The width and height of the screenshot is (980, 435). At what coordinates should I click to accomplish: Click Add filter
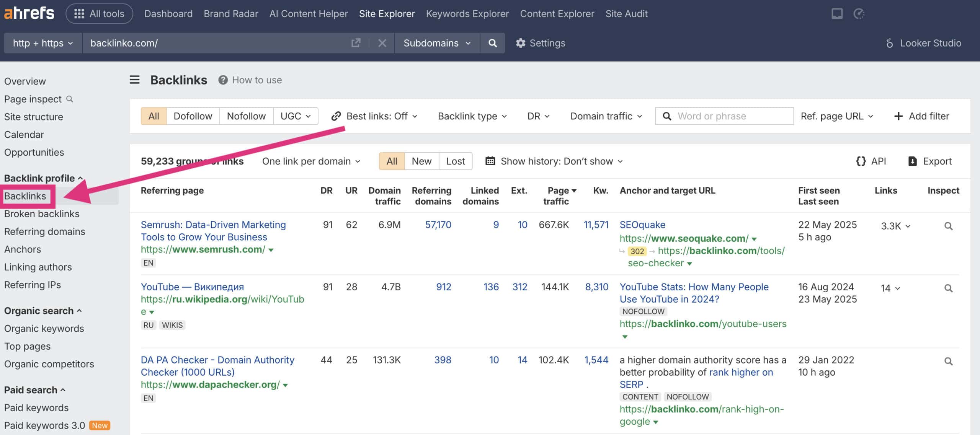click(x=921, y=116)
